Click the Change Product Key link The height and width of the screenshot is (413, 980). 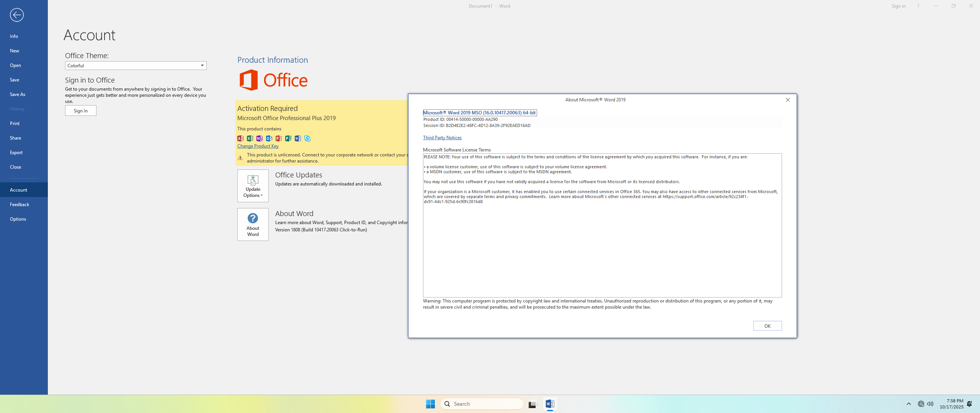point(258,146)
